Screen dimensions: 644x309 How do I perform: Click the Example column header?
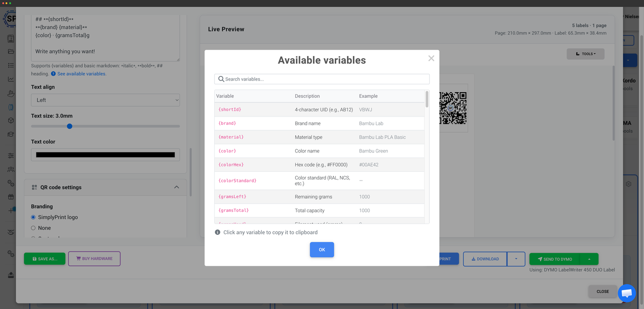tap(368, 96)
